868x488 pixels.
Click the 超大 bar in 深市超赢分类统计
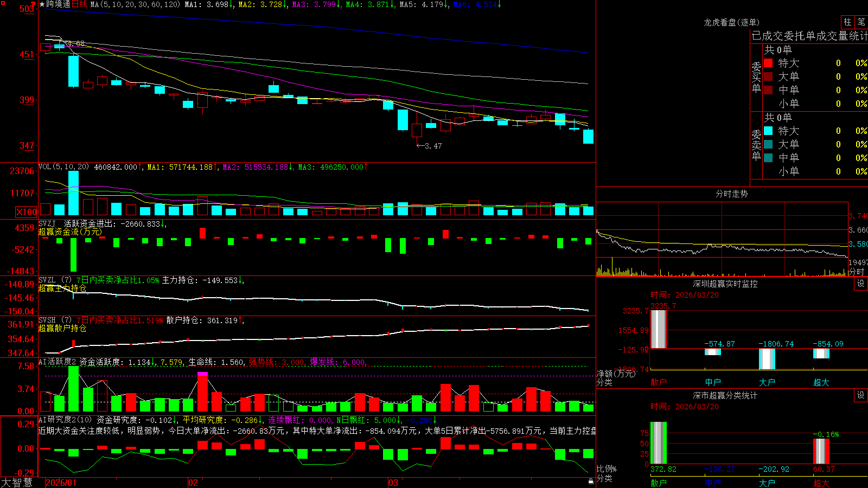[x=821, y=451]
